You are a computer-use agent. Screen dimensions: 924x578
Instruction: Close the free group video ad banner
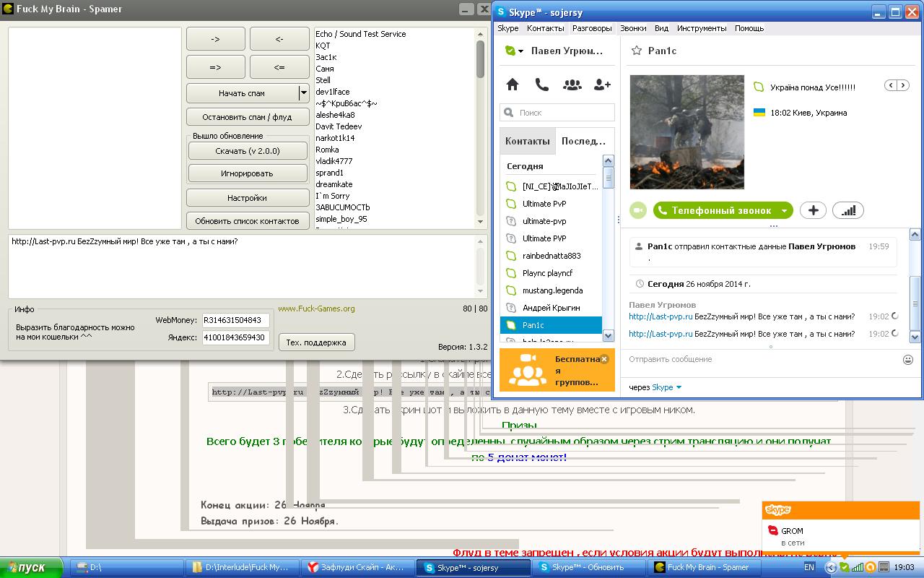604,359
